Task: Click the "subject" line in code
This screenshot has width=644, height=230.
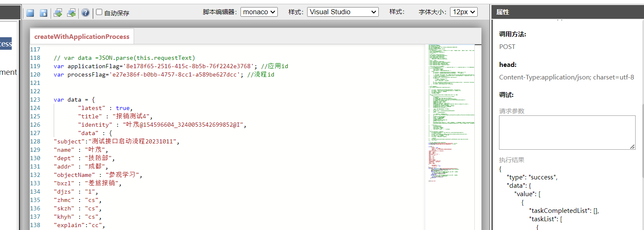Action: click(x=116, y=141)
